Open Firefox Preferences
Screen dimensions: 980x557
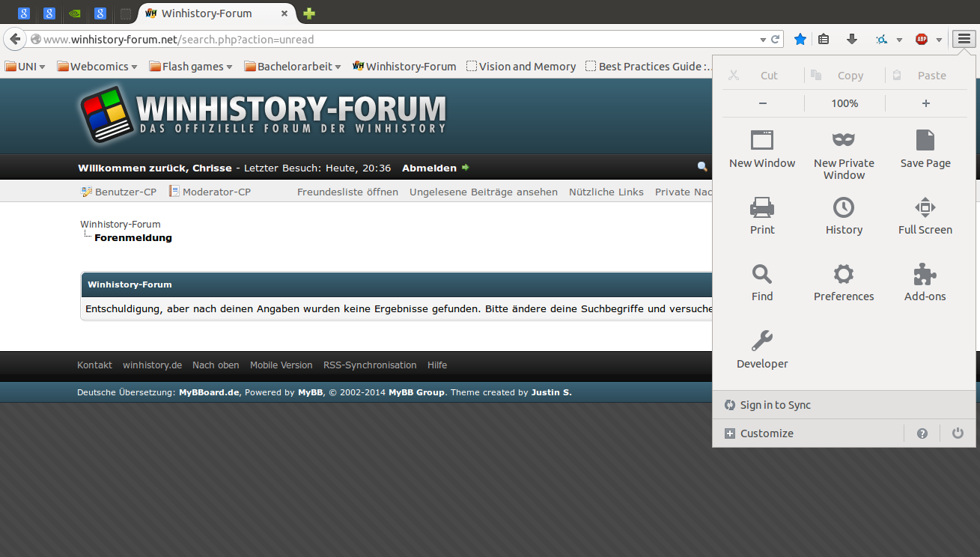[844, 282]
